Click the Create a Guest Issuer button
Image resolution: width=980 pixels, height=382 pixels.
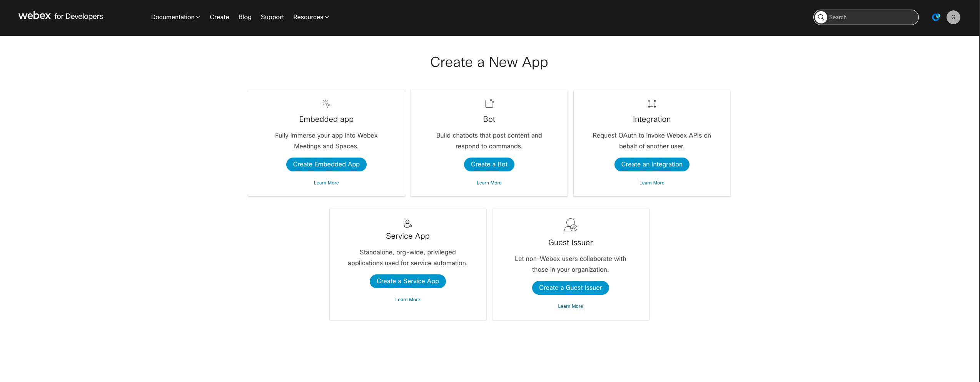(571, 288)
